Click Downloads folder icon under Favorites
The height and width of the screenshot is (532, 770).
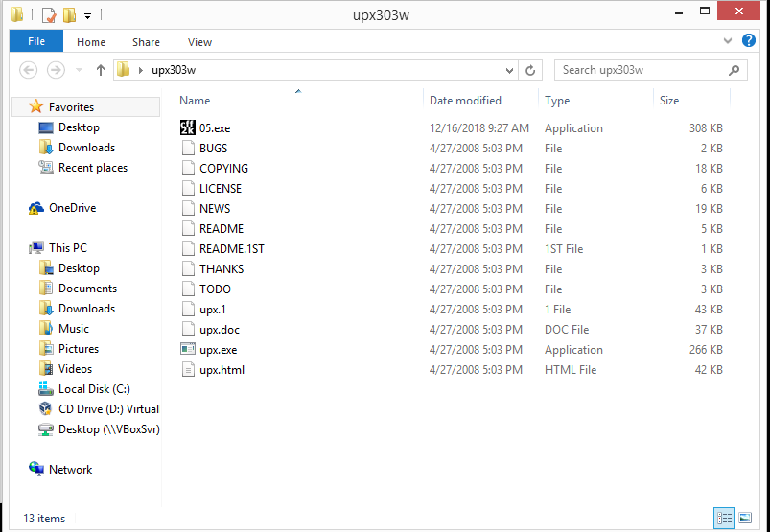coord(46,148)
